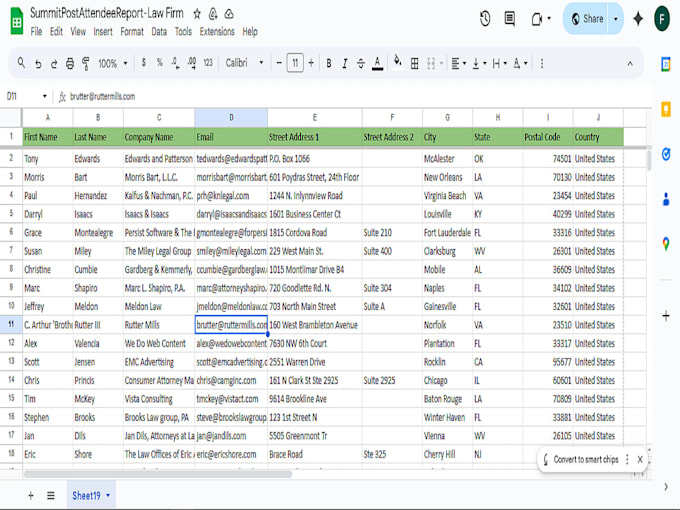Open the account avatar F
Image resolution: width=680 pixels, height=510 pixels.
(x=662, y=20)
